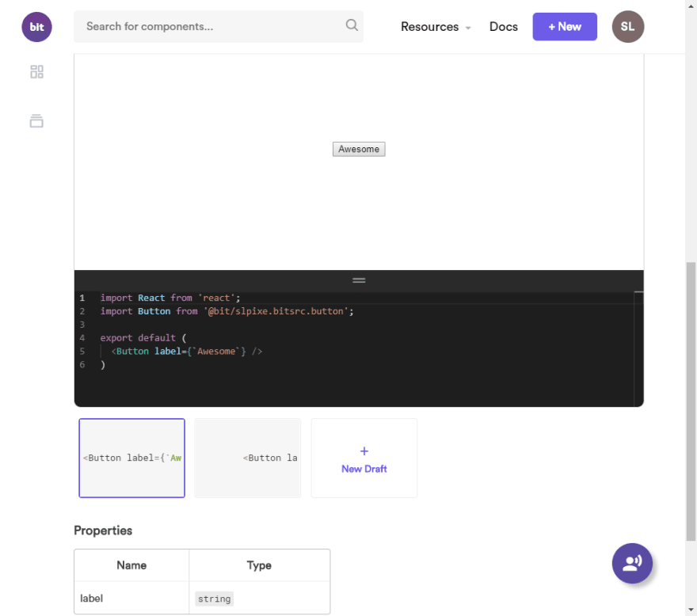The height and width of the screenshot is (616, 697).
Task: Click the scrollbar down arrow
Action: [691, 610]
